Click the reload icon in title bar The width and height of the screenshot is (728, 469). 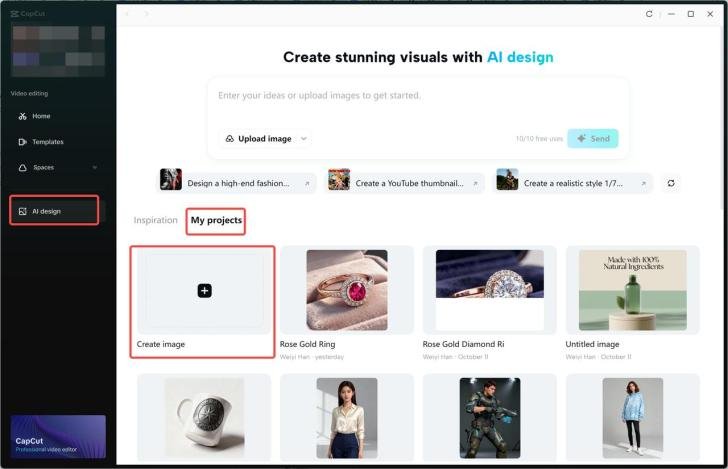[x=649, y=14]
